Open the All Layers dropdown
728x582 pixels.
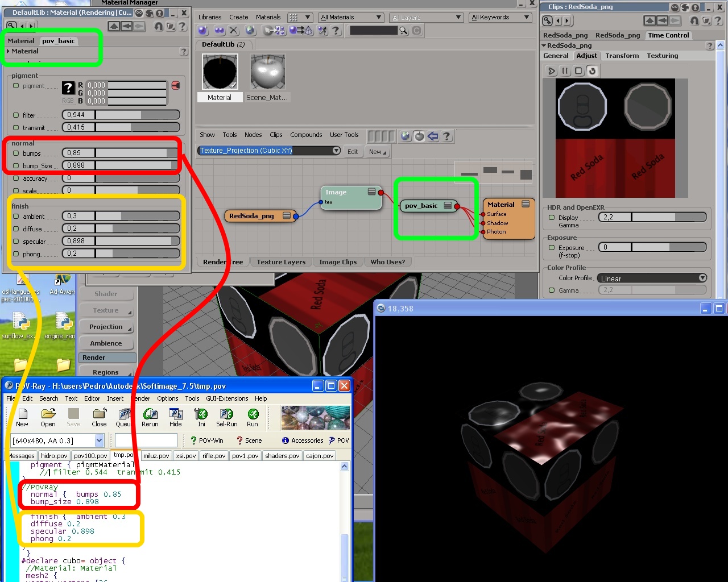click(427, 17)
